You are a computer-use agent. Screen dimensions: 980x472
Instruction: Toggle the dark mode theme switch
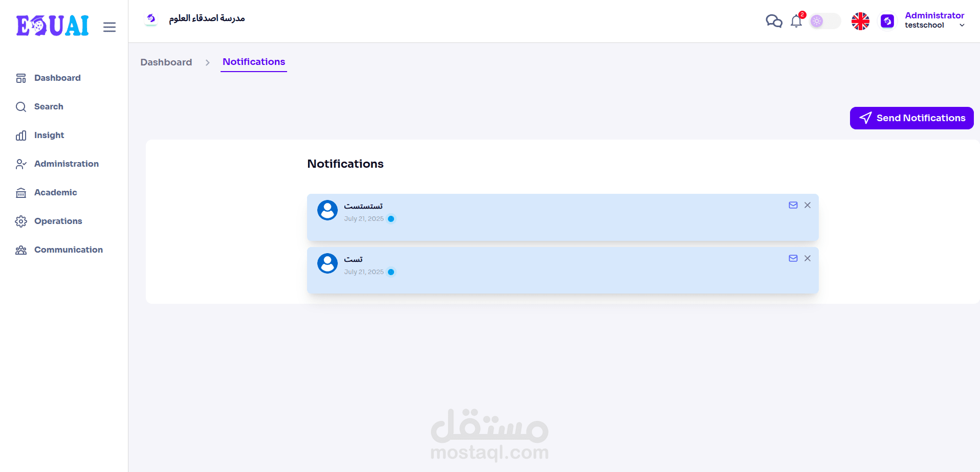pyautogui.click(x=825, y=21)
